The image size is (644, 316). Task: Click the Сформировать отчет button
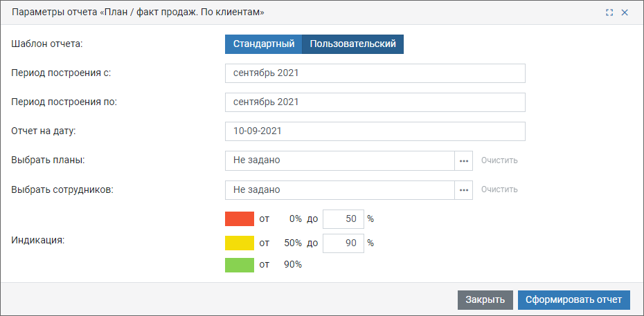click(x=573, y=300)
